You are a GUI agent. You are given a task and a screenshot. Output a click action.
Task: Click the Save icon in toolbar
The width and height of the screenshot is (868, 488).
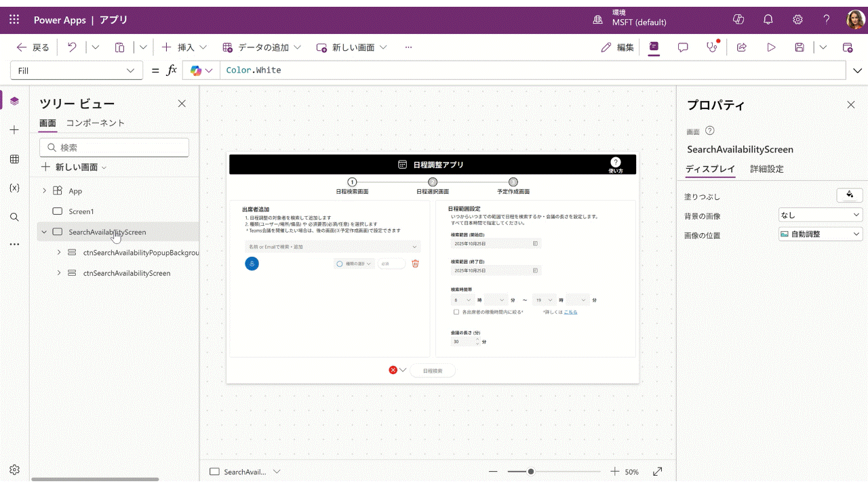[x=800, y=47]
